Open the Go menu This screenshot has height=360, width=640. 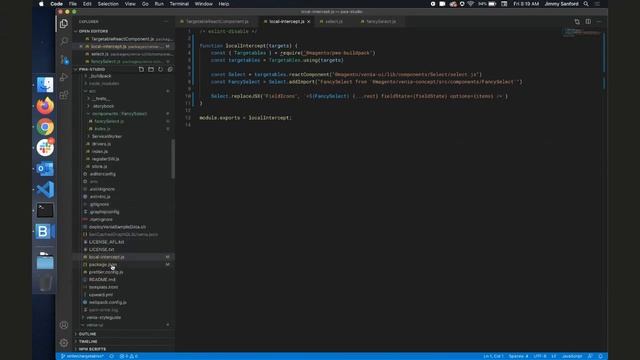point(145,4)
